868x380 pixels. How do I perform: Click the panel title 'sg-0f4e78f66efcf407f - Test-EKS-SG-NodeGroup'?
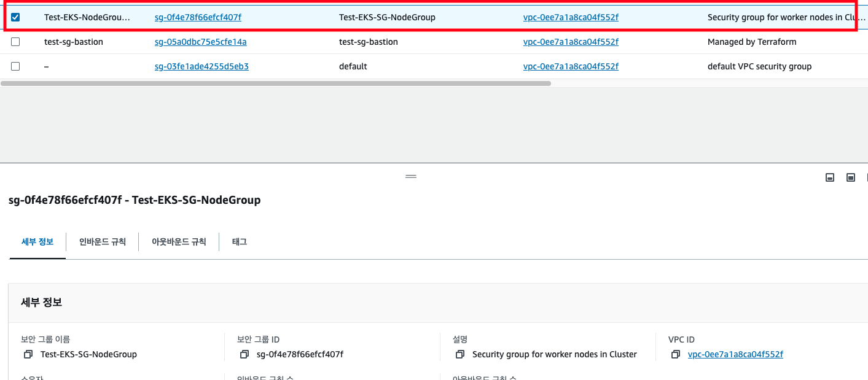135,200
